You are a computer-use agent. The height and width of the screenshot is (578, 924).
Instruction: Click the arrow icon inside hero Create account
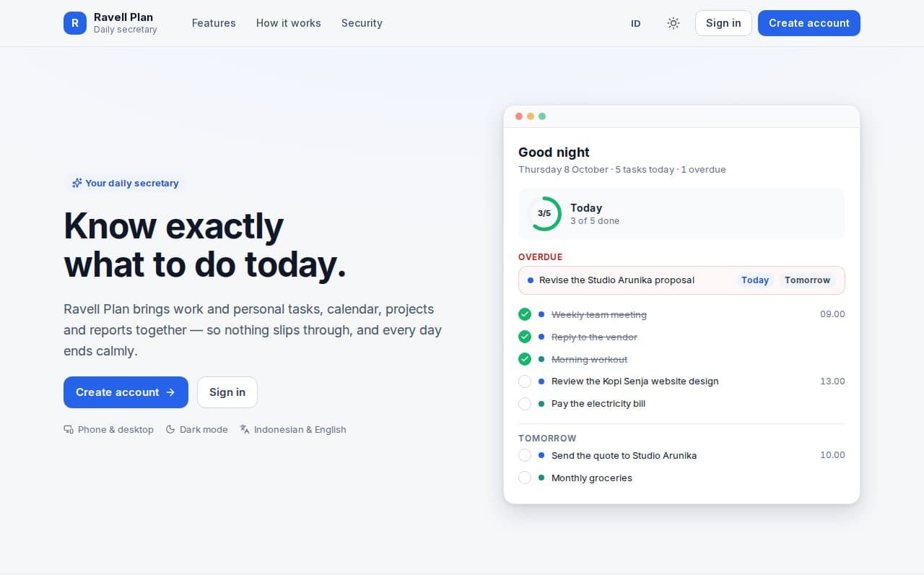[x=170, y=392]
